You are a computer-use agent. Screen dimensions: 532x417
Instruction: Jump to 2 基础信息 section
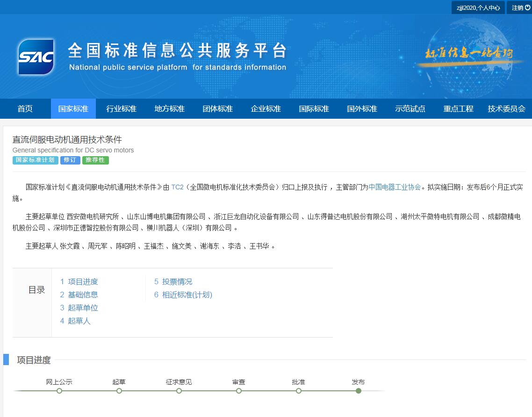pyautogui.click(x=79, y=295)
